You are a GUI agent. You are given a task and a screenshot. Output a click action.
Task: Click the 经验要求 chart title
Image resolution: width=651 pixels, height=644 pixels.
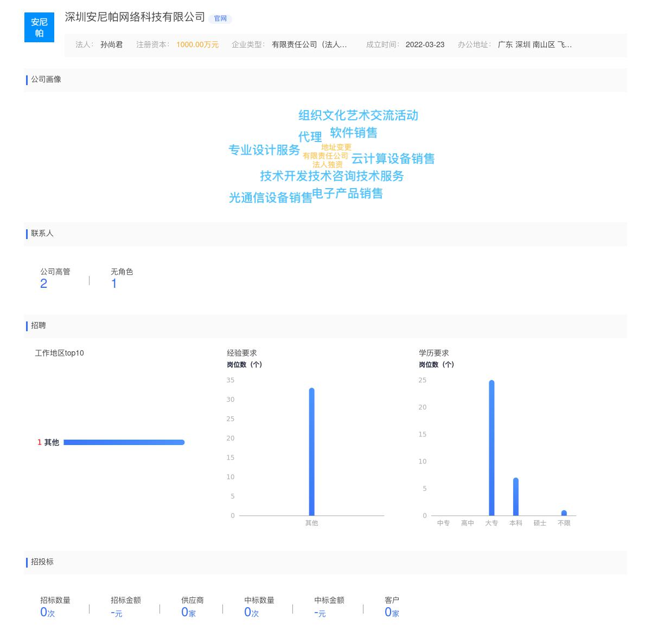coord(242,353)
